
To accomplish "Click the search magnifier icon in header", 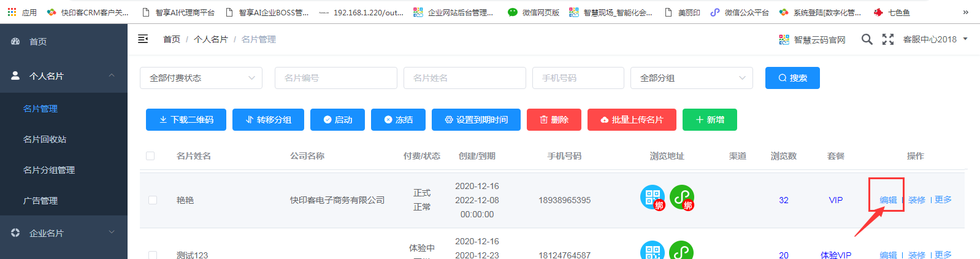I will (867, 39).
